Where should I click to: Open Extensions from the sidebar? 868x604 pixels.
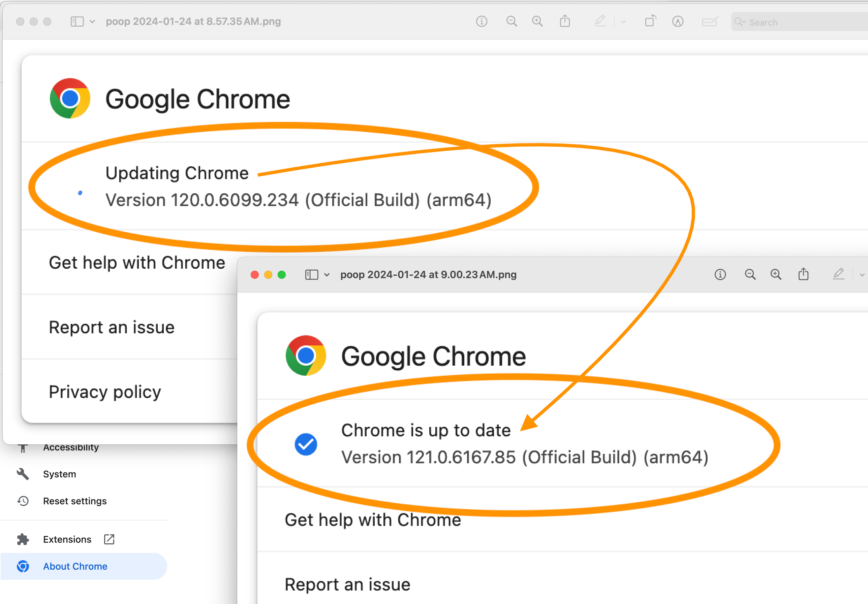[x=67, y=539]
